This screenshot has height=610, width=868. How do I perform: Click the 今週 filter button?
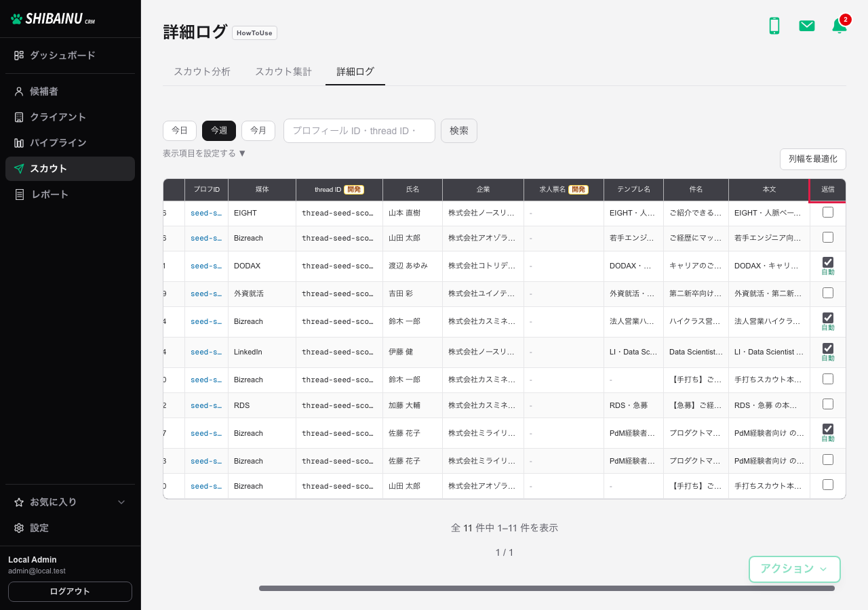(219, 131)
